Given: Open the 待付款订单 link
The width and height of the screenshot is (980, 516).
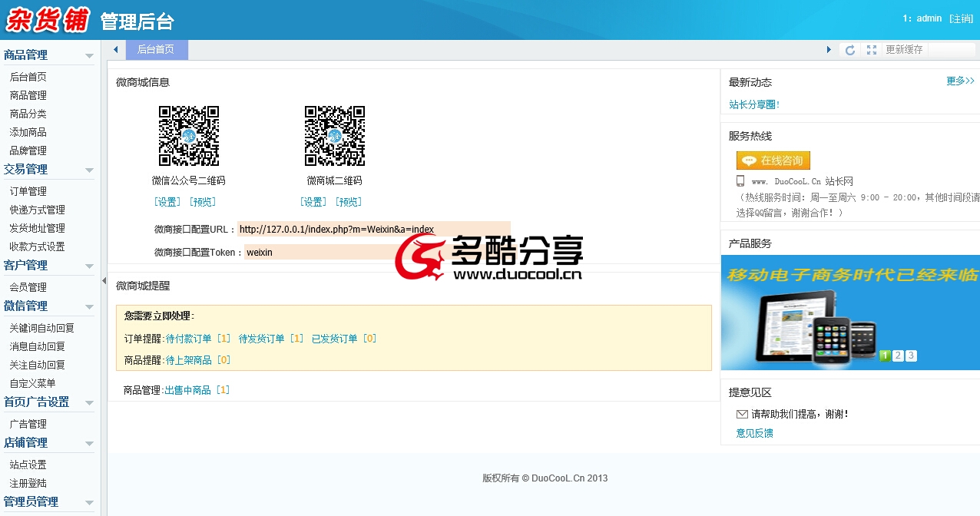Looking at the screenshot, I should point(189,339).
